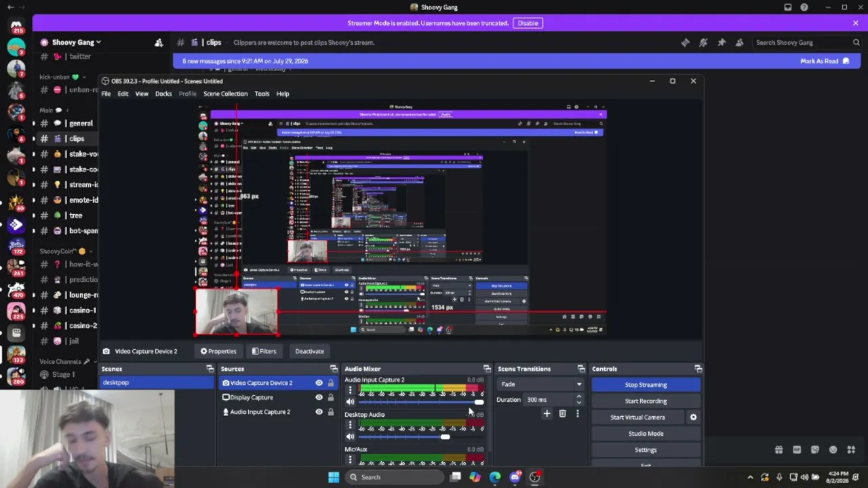Open the OBS Help menu
The image size is (868, 488).
click(283, 94)
